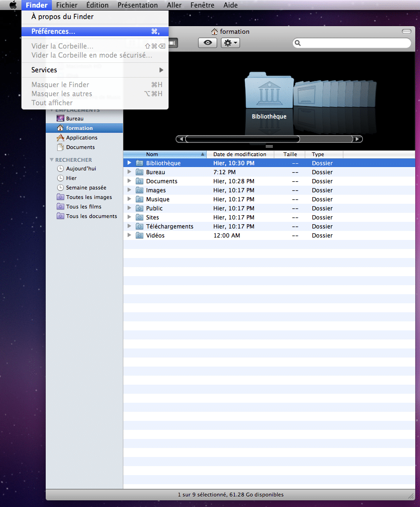Click Cover Flow scrollbar right arrow
The image size is (420, 507).
click(x=357, y=139)
